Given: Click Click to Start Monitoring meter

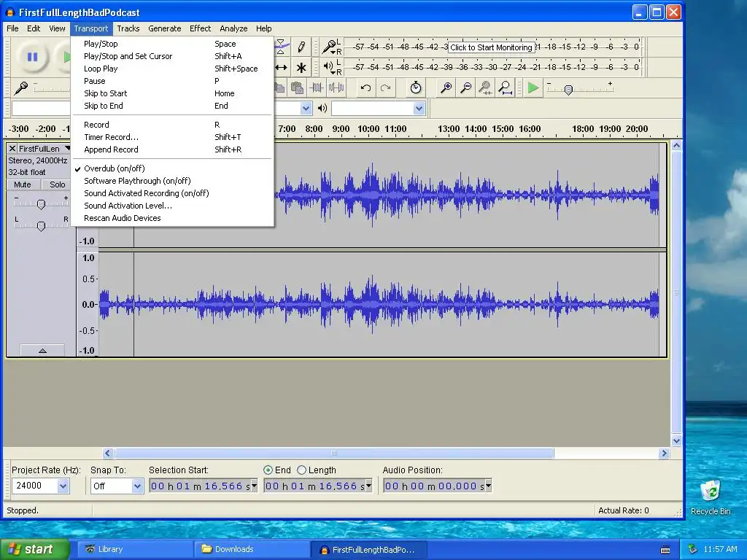Looking at the screenshot, I should [491, 47].
